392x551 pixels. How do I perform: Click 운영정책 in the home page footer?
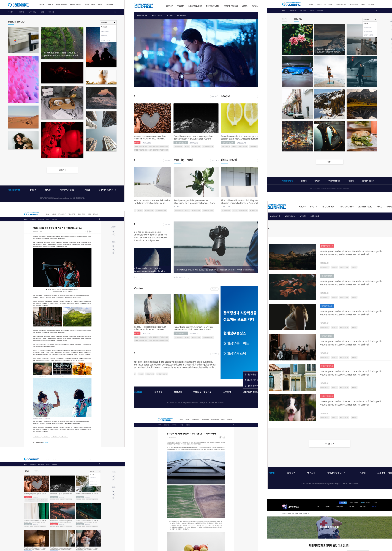click(x=158, y=392)
